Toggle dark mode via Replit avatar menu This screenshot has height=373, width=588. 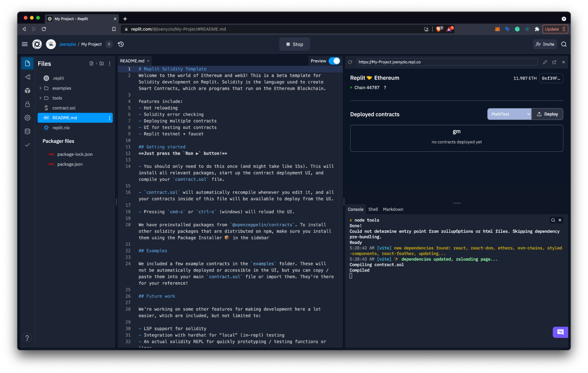coord(51,44)
